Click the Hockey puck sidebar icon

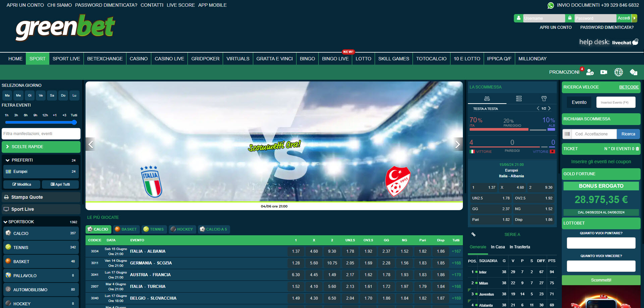coord(8,303)
